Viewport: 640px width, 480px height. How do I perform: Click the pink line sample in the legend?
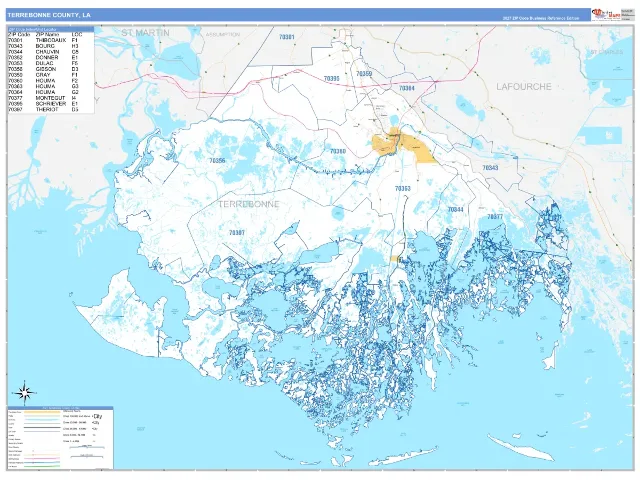[x=42, y=459]
